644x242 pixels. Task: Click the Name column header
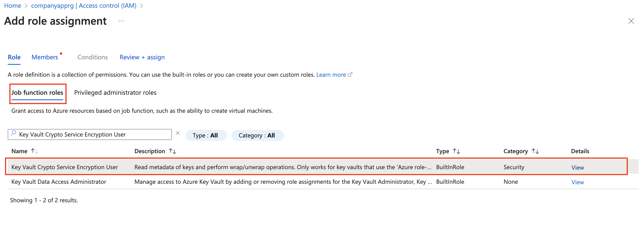[19, 151]
